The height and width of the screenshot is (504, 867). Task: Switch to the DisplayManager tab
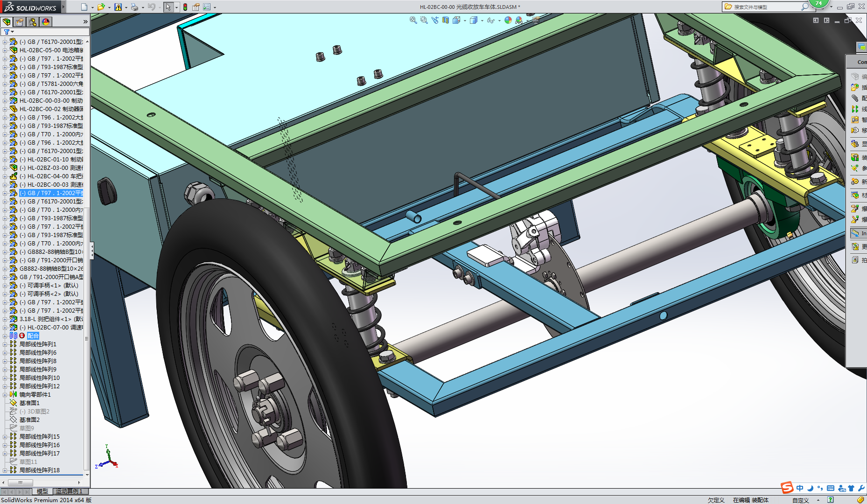pyautogui.click(x=46, y=22)
